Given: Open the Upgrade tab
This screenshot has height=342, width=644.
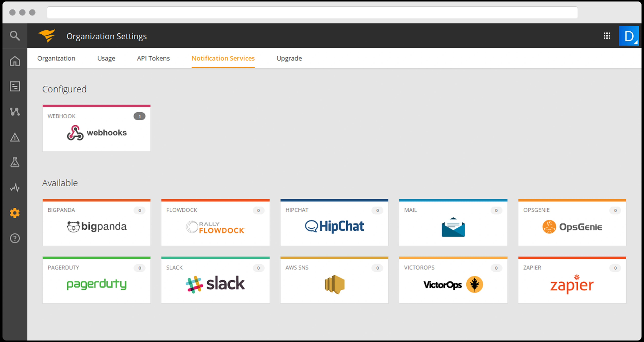Looking at the screenshot, I should [x=289, y=58].
